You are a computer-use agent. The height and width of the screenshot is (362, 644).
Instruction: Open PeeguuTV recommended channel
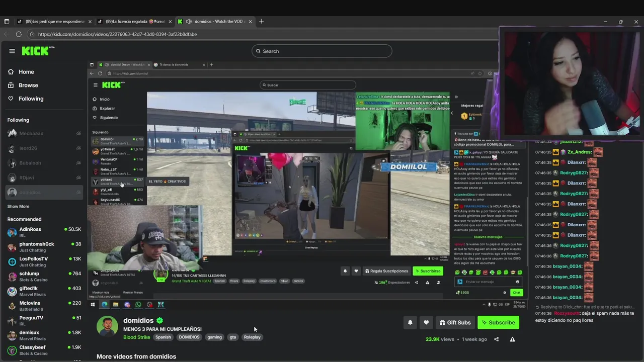[44, 320]
